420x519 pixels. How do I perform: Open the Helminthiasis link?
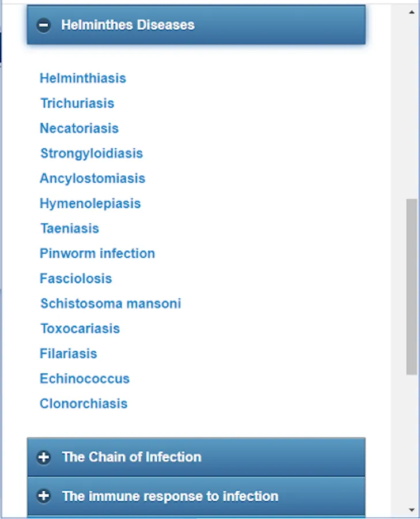tap(82, 78)
